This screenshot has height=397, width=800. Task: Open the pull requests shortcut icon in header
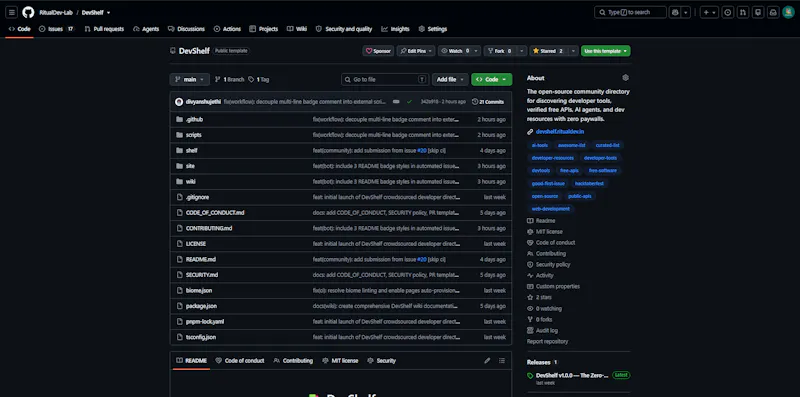click(743, 12)
